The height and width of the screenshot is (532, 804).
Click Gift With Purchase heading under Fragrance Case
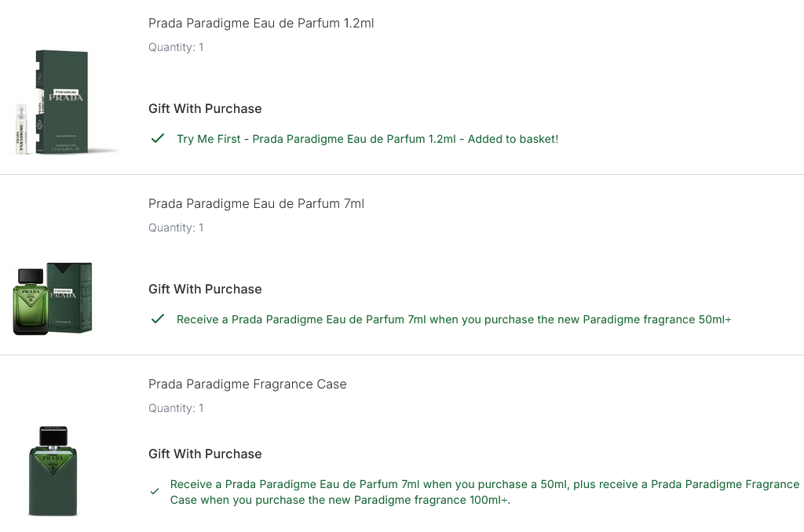click(x=205, y=454)
